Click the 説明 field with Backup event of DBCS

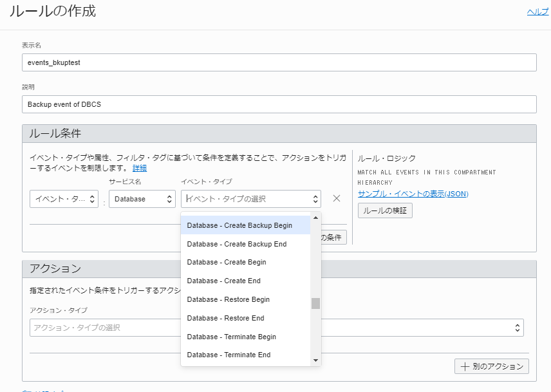tap(279, 104)
